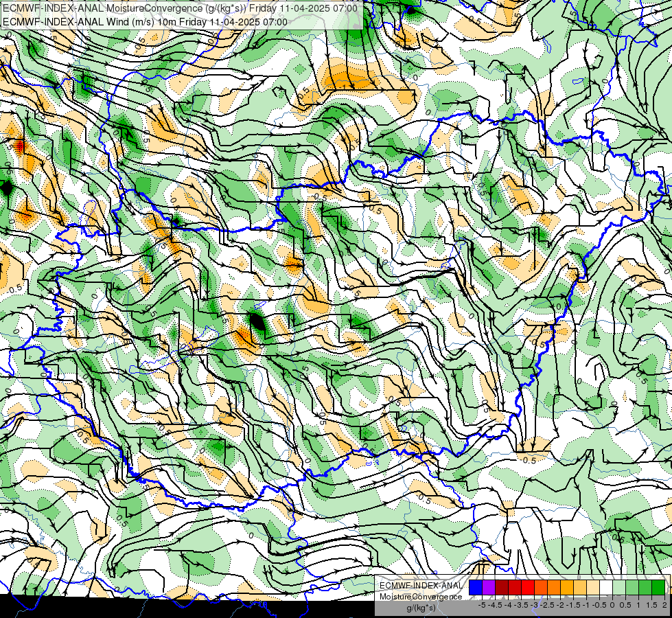Click the '-0.5' tick label under the color bar
This screenshot has width=672, height=618.
(599, 605)
